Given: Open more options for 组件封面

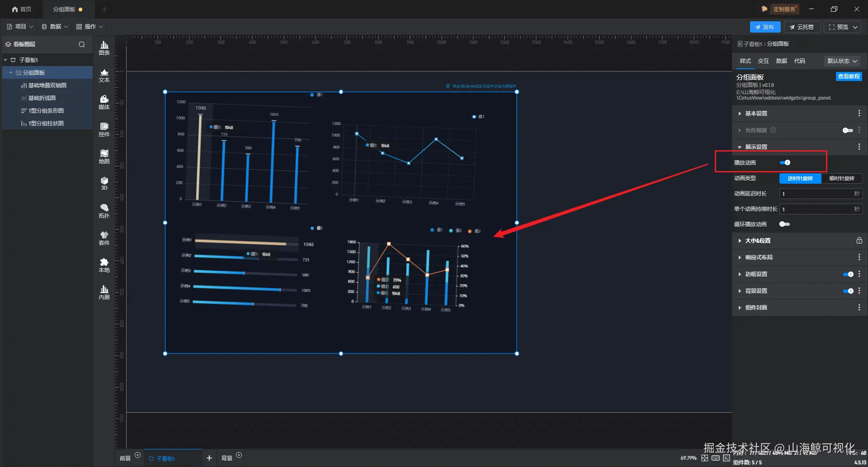Looking at the screenshot, I should pyautogui.click(x=859, y=308).
